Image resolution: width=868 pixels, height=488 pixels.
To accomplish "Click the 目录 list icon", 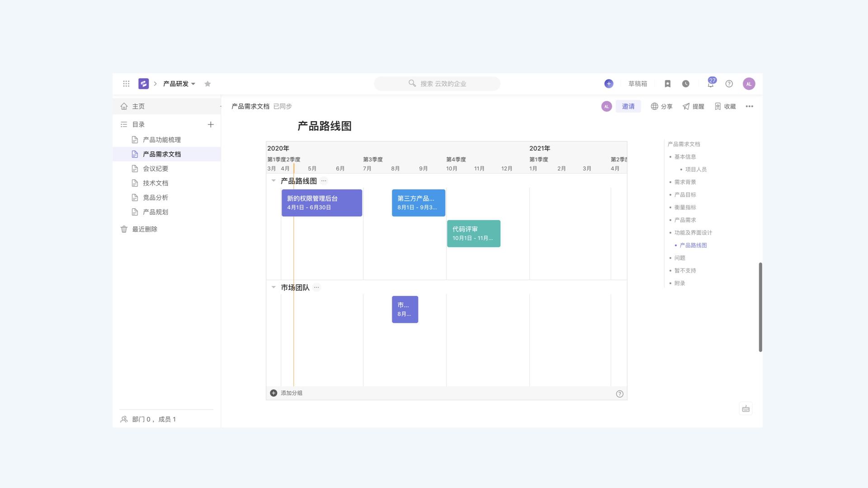I will pos(124,124).
